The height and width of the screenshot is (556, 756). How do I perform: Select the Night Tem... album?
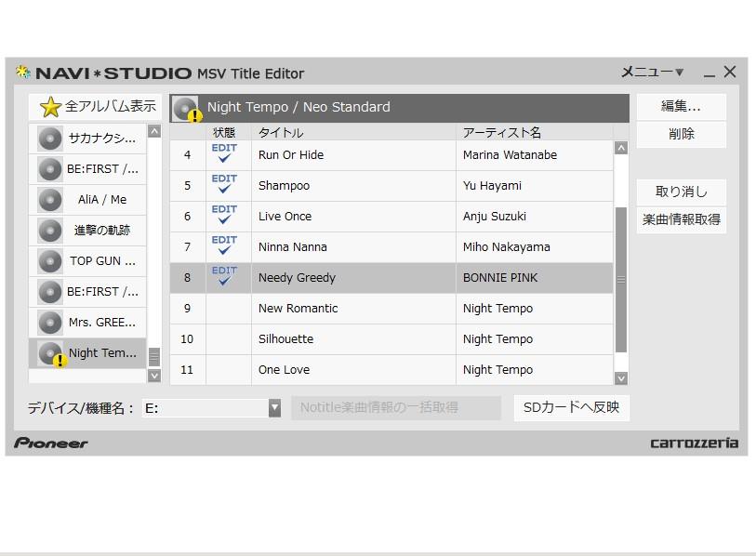pyautogui.click(x=87, y=353)
